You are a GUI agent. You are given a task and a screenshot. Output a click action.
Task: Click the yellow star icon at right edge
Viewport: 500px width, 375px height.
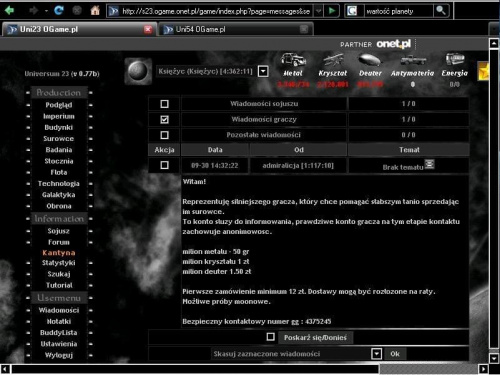(483, 71)
